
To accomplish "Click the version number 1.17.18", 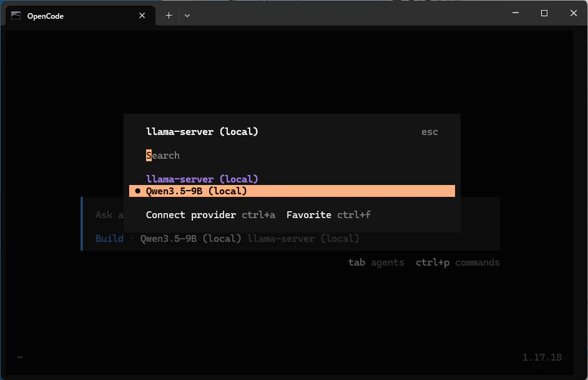I will pos(542,357).
